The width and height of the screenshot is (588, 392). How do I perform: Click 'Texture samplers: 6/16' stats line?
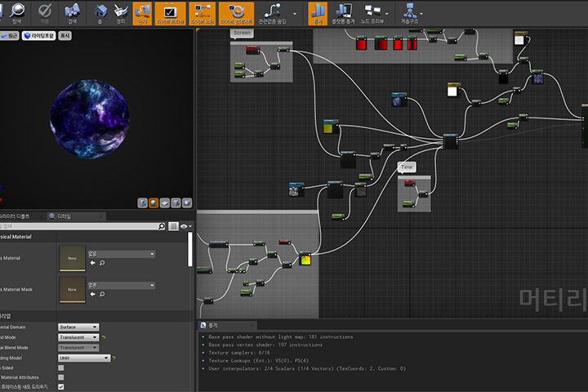[x=239, y=353]
